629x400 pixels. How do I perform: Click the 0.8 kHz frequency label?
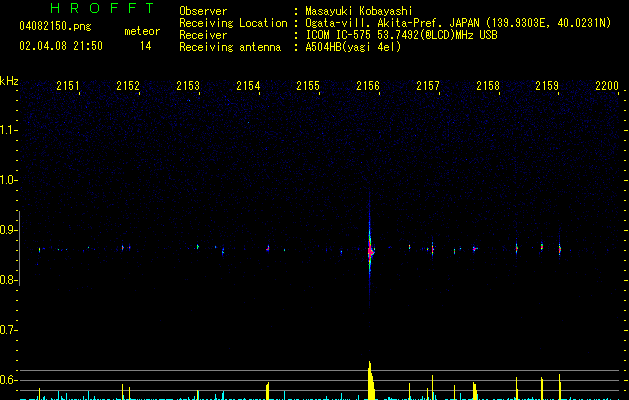(x=8, y=280)
